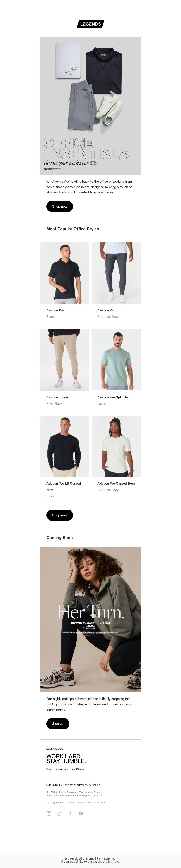
Task: Click the 'click here' unsubscribe link
Action: pos(112,861)
